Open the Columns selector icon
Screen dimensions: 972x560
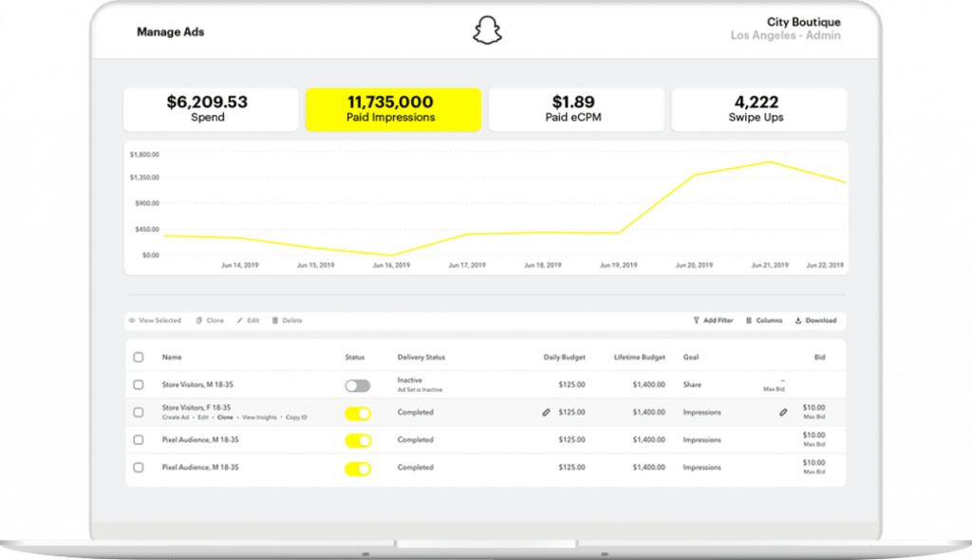pyautogui.click(x=749, y=321)
